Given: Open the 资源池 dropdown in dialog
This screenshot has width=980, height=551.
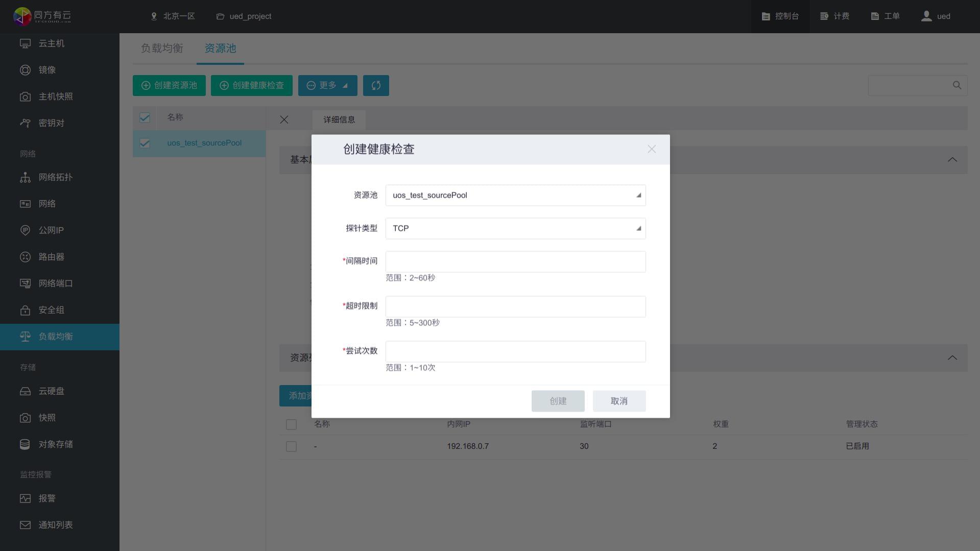Looking at the screenshot, I should 515,195.
